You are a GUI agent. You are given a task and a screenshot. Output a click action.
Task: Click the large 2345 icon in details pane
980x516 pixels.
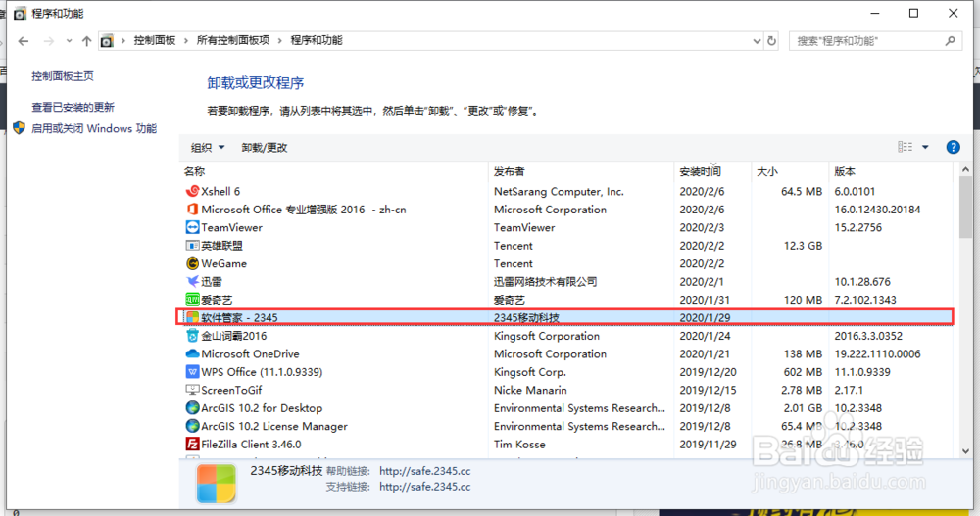pos(217,483)
